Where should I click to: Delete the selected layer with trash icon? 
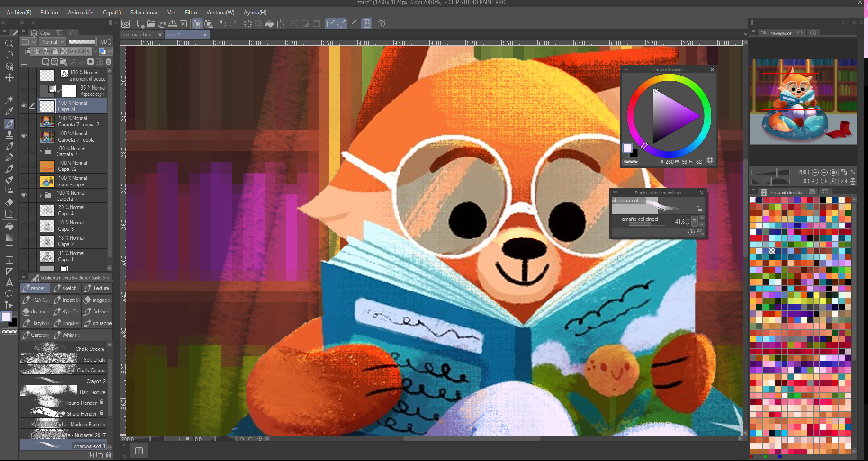[x=108, y=62]
